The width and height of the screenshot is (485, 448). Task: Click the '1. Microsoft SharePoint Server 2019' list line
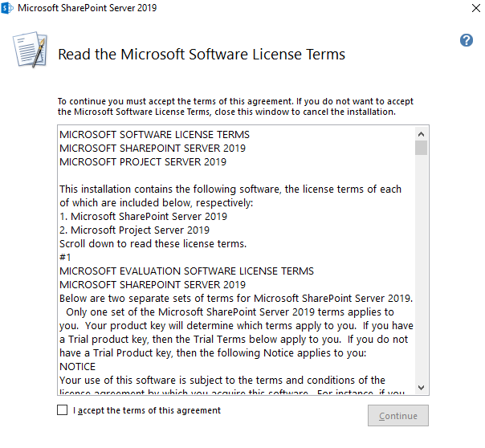point(143,217)
